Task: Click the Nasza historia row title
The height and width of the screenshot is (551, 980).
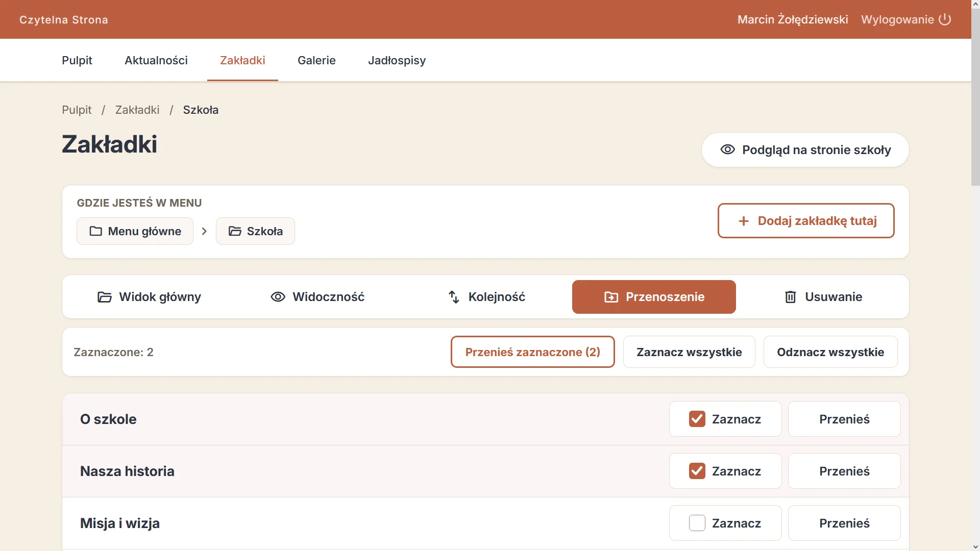Action: (x=127, y=471)
